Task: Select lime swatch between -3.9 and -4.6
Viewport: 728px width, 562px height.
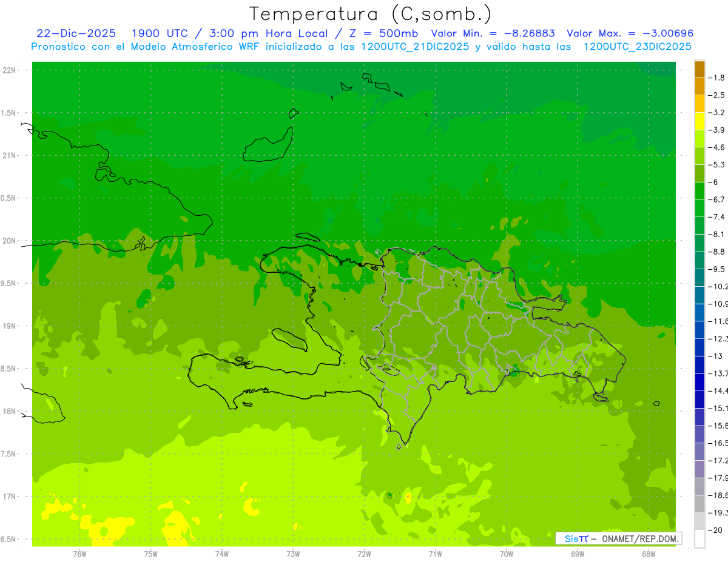Action: tap(699, 138)
